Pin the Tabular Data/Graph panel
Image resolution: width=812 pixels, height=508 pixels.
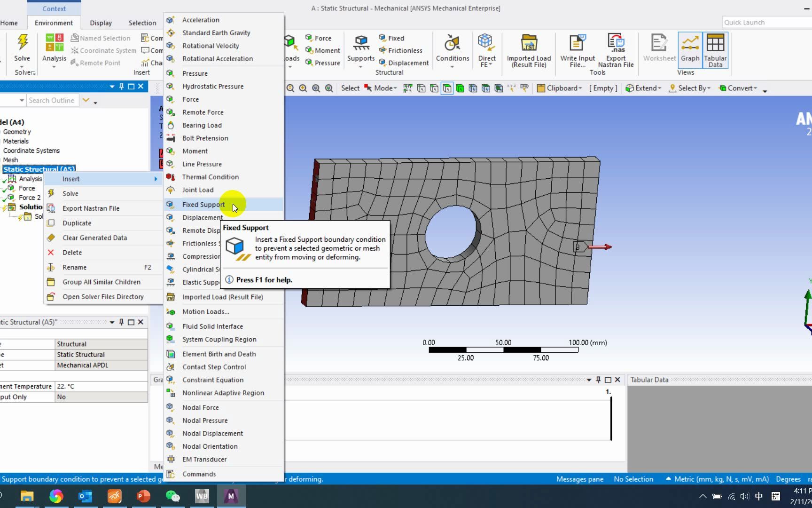click(x=598, y=380)
